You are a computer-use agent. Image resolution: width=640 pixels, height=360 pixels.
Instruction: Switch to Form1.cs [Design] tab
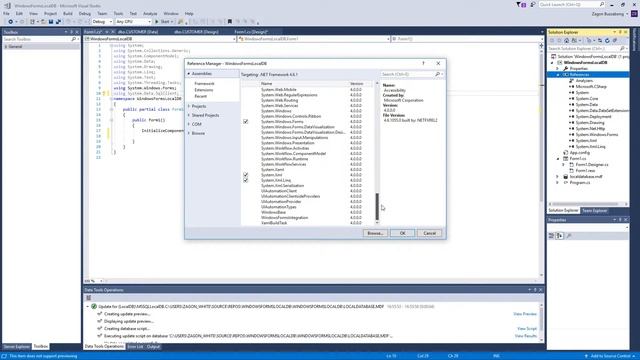(x=251, y=32)
